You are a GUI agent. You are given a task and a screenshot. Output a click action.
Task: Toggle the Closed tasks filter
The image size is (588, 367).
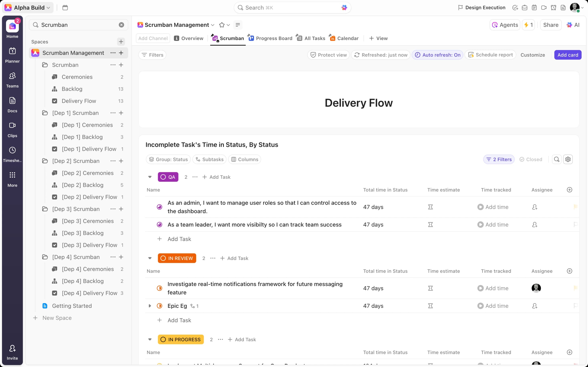[x=531, y=159]
